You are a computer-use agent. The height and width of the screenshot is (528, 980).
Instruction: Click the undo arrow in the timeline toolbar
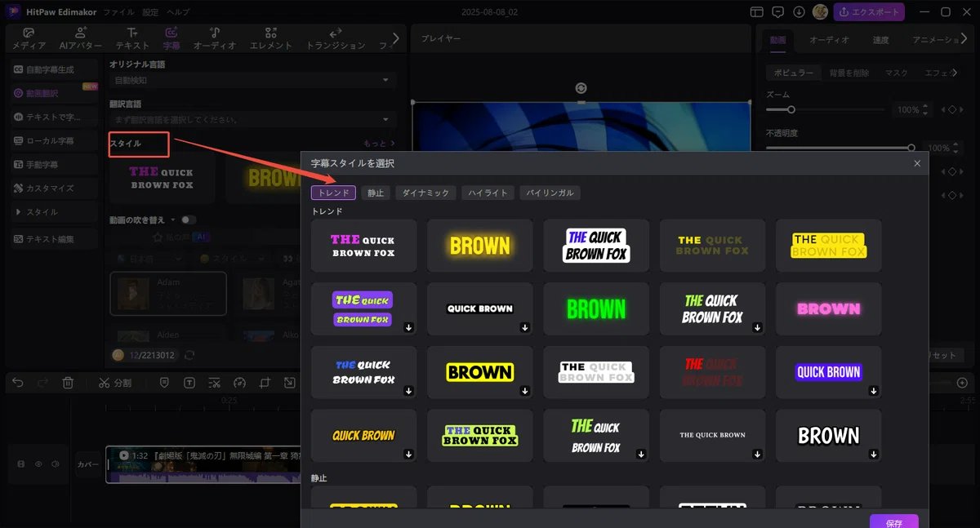(17, 382)
